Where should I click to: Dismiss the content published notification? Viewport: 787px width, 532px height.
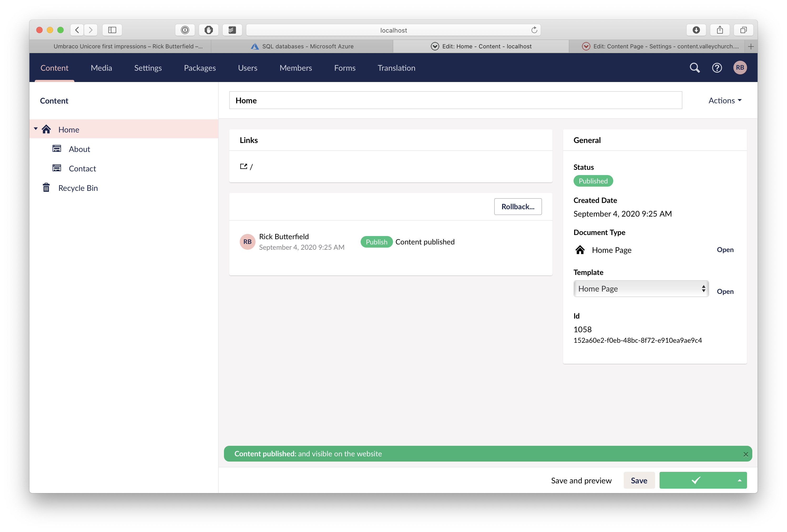click(745, 454)
